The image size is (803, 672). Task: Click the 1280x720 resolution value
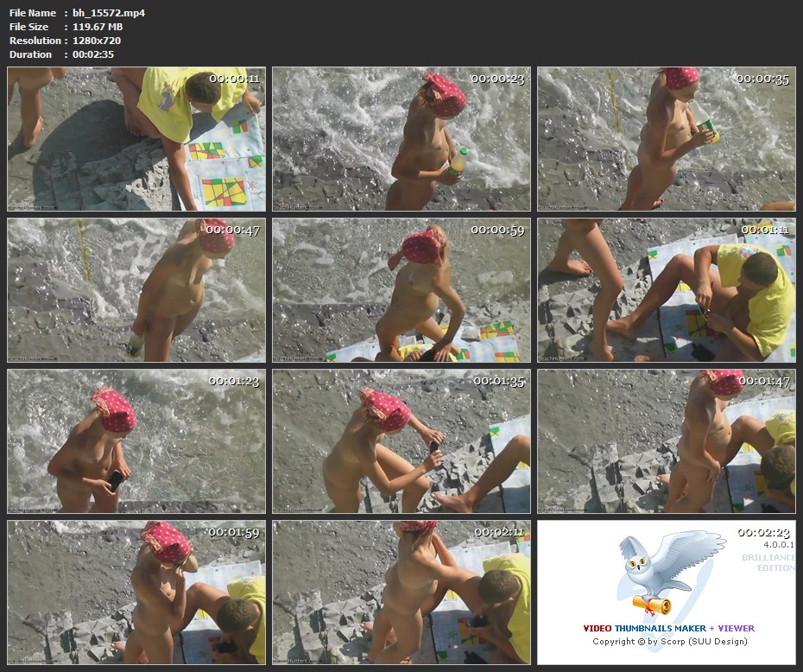coord(97,41)
